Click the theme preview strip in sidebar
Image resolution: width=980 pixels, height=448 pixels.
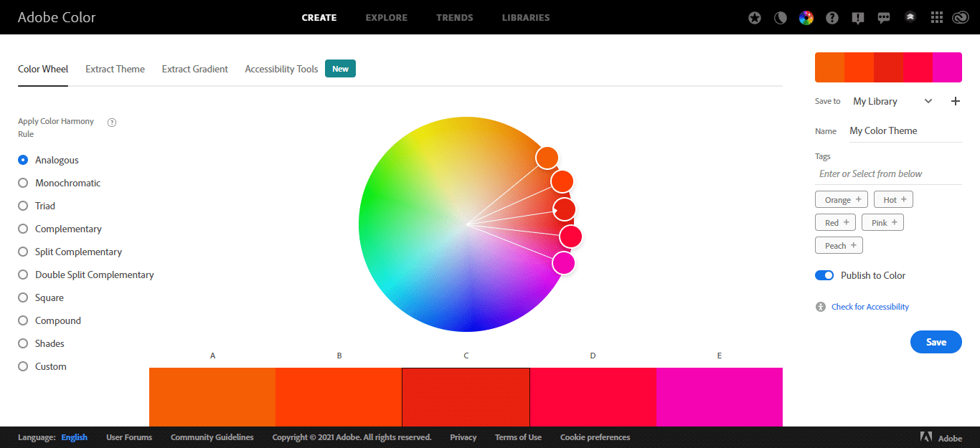[x=888, y=67]
